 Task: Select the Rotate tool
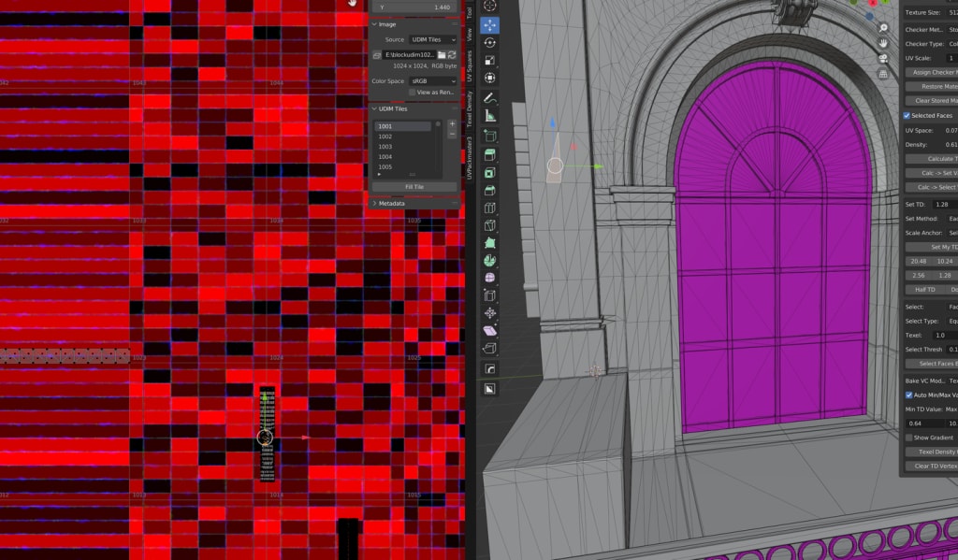pyautogui.click(x=489, y=43)
